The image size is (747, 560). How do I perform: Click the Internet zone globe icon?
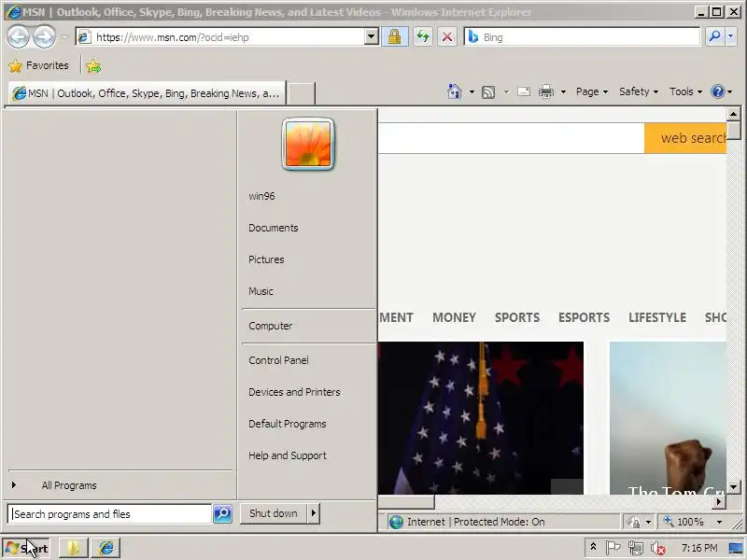click(x=396, y=522)
